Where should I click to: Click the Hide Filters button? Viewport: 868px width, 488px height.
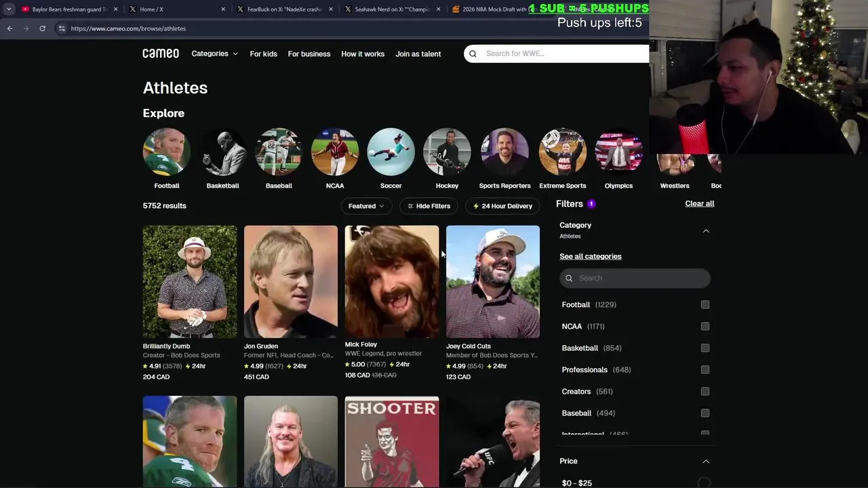click(x=429, y=206)
